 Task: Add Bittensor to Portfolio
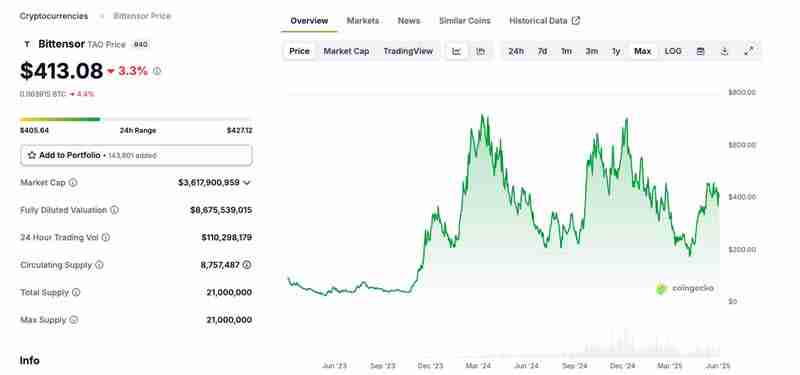pyautogui.click(x=136, y=155)
